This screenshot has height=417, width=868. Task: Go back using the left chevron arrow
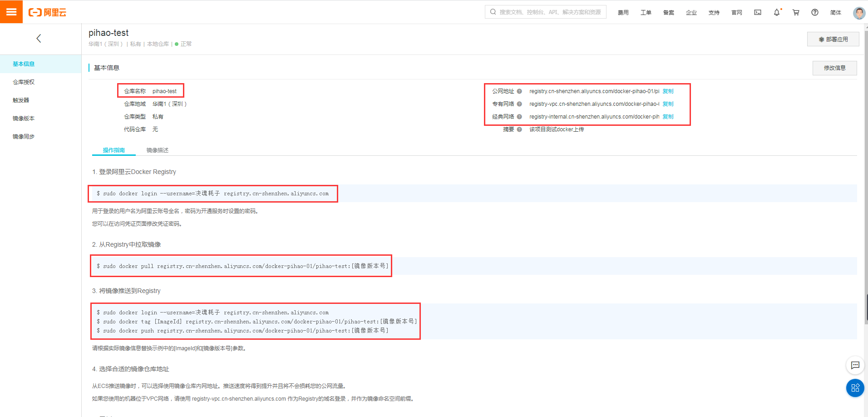pos(39,39)
